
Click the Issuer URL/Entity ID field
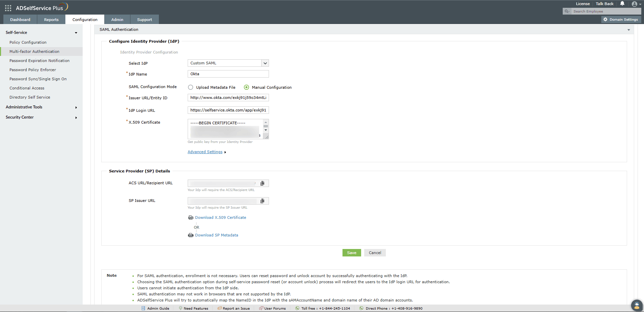point(228,98)
